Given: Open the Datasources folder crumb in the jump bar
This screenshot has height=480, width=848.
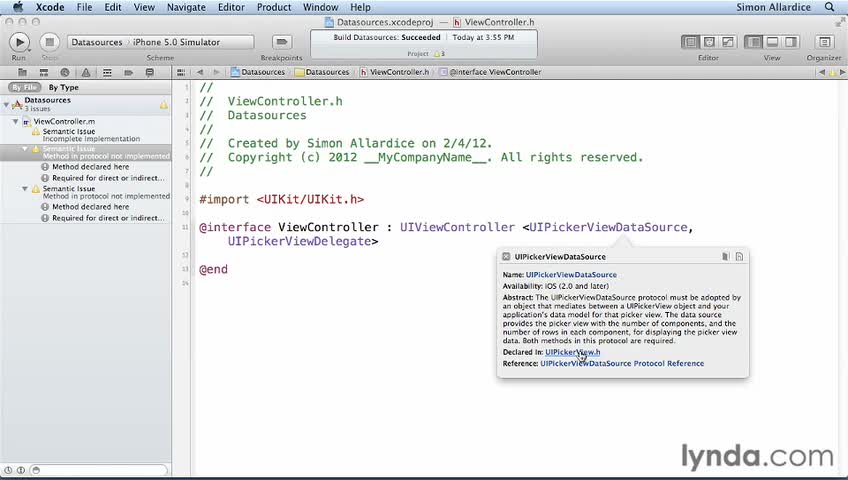Looking at the screenshot, I should (x=322, y=72).
